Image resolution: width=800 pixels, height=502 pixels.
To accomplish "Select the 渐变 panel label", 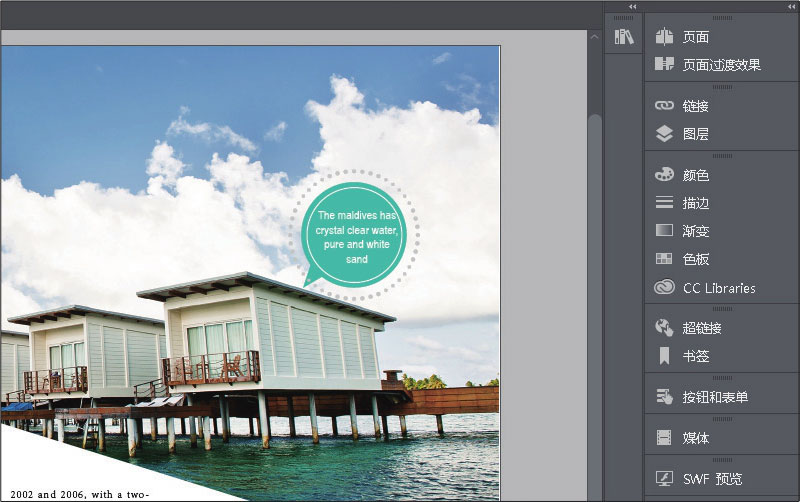I will coord(695,231).
